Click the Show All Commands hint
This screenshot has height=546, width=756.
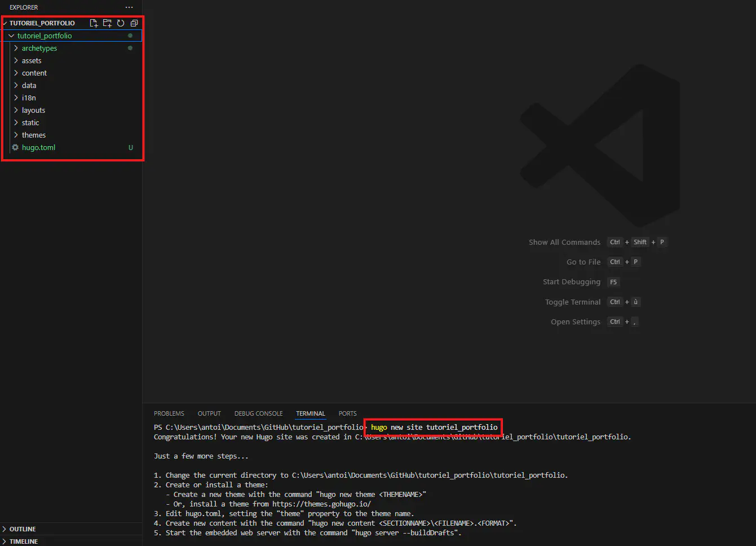[564, 242]
